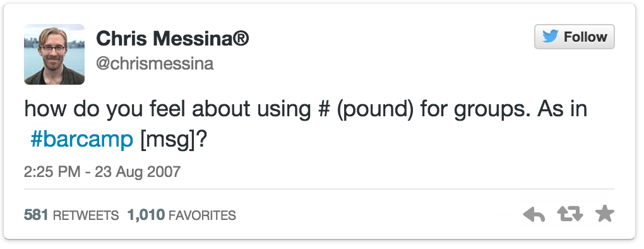Click the Twitter bird icon in Follow

551,37
